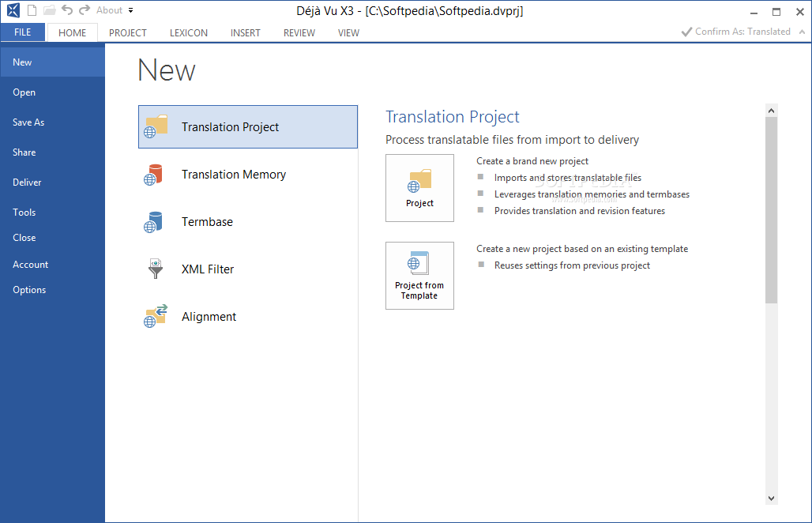Click the vertical scrollbar thumb
Image resolution: width=812 pixels, height=523 pixels.
point(771,210)
